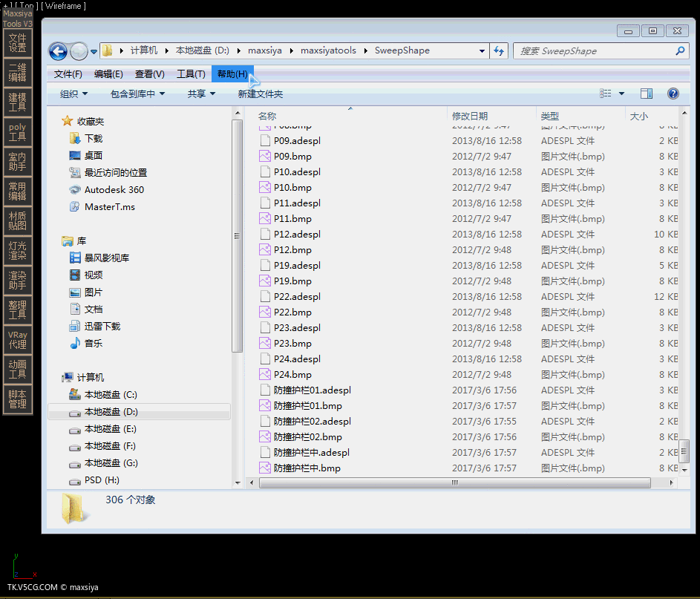The height and width of the screenshot is (599, 700).
Task: Open the 文件(F) menu
Action: coord(68,74)
